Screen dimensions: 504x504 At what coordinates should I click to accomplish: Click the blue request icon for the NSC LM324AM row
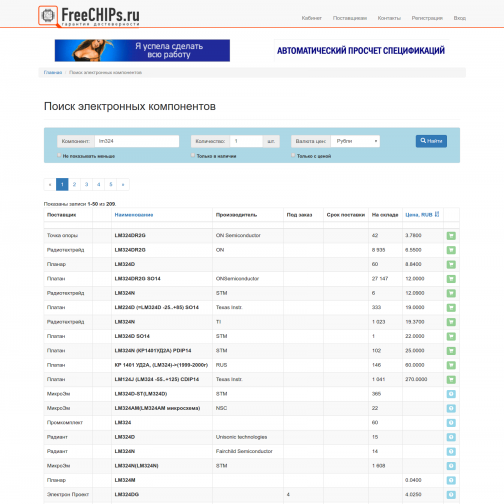[451, 408]
